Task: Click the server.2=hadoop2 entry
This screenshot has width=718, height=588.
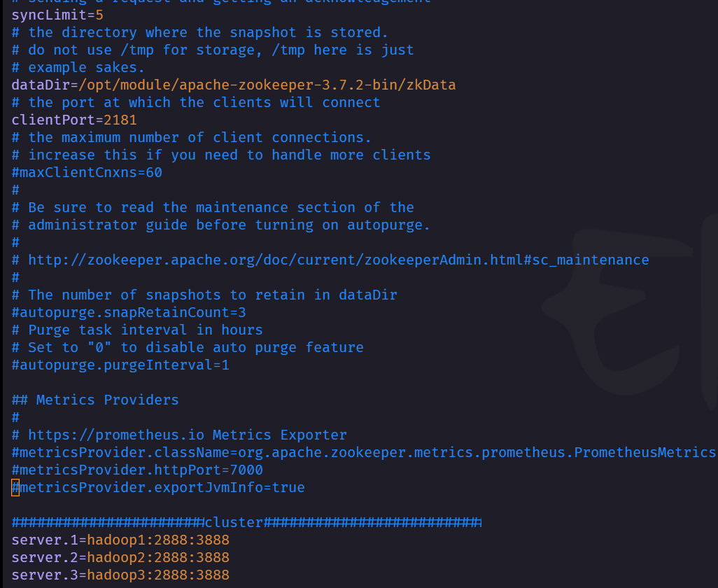Action: click(120, 557)
